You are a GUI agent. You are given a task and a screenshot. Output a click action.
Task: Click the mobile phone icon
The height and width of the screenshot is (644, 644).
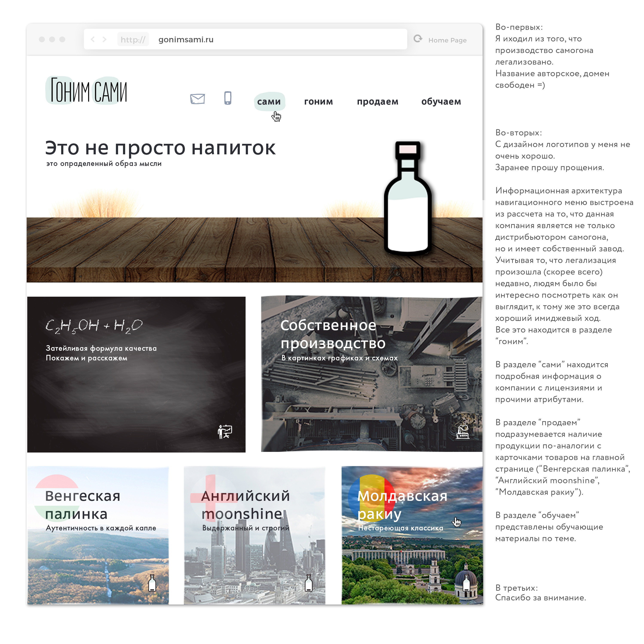228,98
